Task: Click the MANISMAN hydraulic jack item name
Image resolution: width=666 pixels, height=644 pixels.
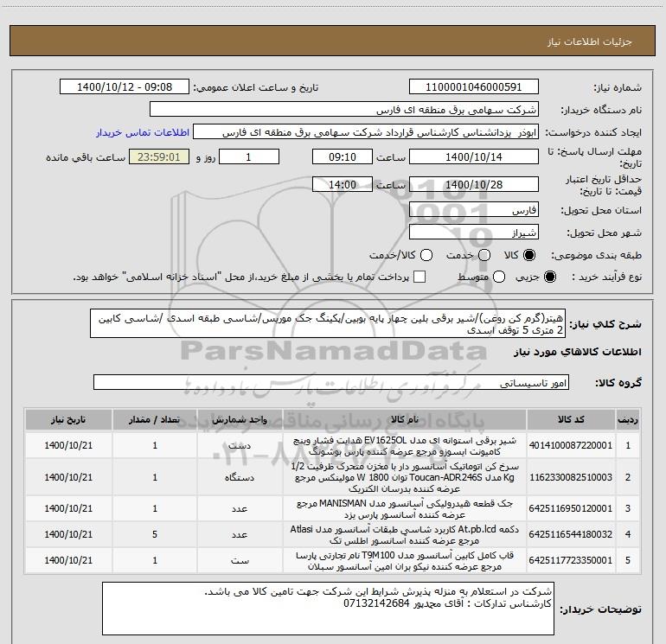Action: tap(405, 508)
